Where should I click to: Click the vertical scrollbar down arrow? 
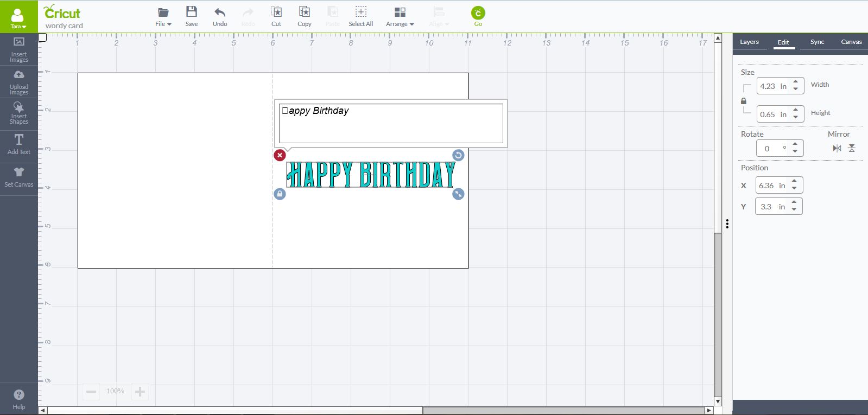pyautogui.click(x=718, y=401)
